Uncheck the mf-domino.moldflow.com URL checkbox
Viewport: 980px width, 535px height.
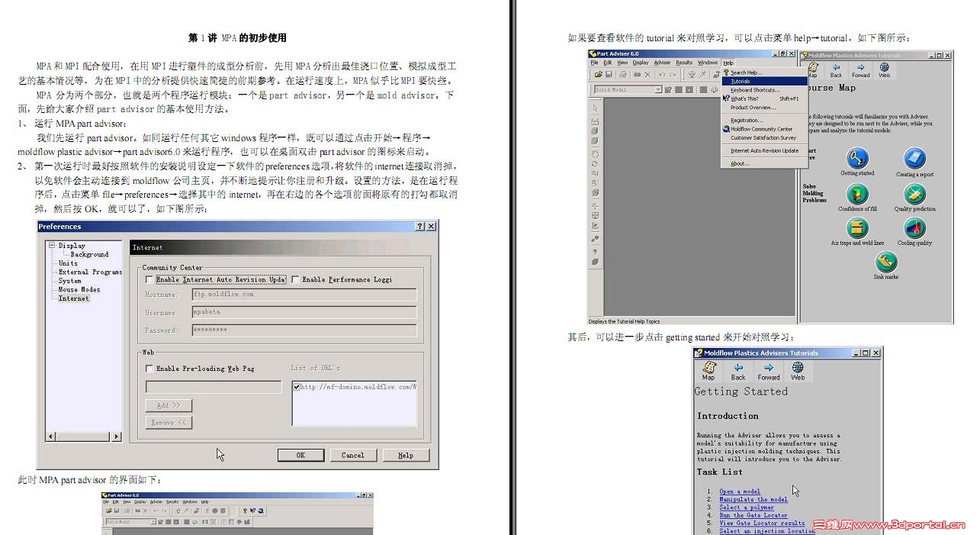coord(297,387)
